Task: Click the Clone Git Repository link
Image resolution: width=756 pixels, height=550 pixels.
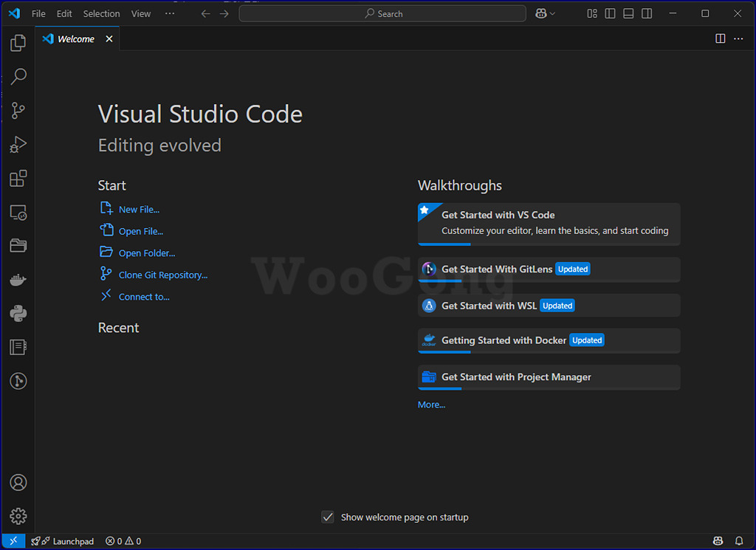Action: tap(163, 275)
